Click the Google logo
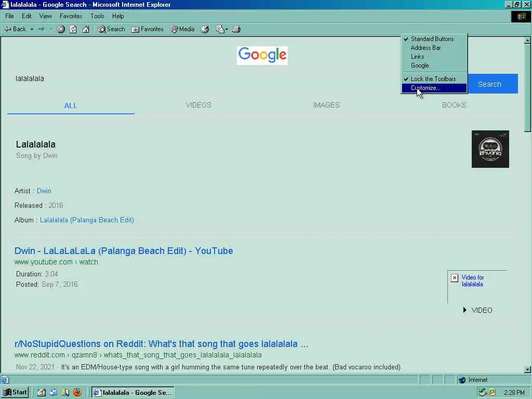Viewport: 532px width, 399px height. coord(262,55)
